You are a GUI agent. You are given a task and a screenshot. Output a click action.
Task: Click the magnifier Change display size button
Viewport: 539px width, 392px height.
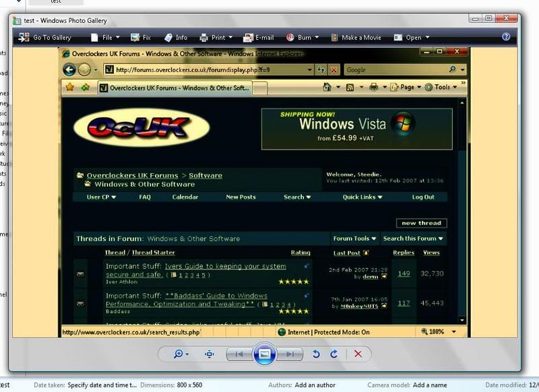(x=181, y=354)
